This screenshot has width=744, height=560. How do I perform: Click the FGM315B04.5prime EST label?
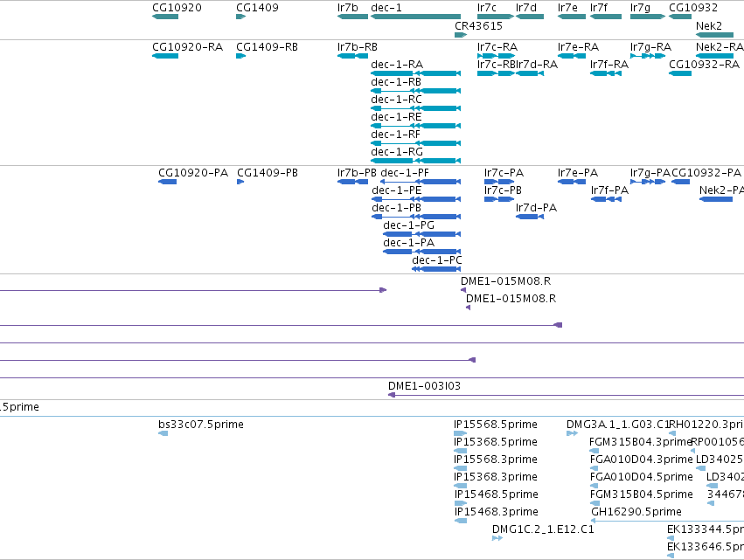pos(641,494)
